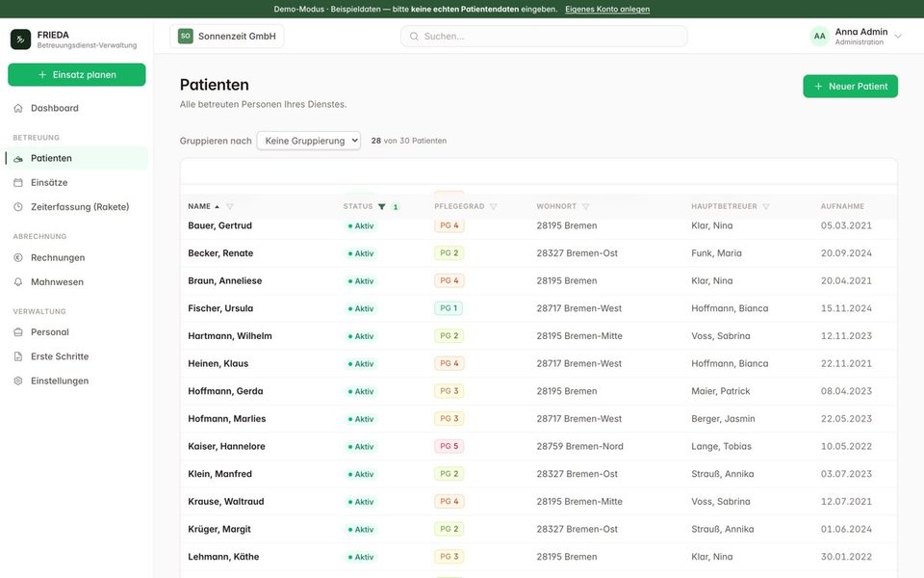Open patient Bauer, Gertrud
This screenshot has width=924, height=578.
coord(219,225)
